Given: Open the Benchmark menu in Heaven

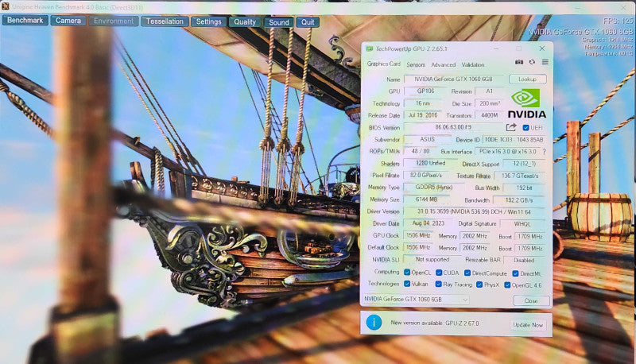Looking at the screenshot, I should point(25,21).
